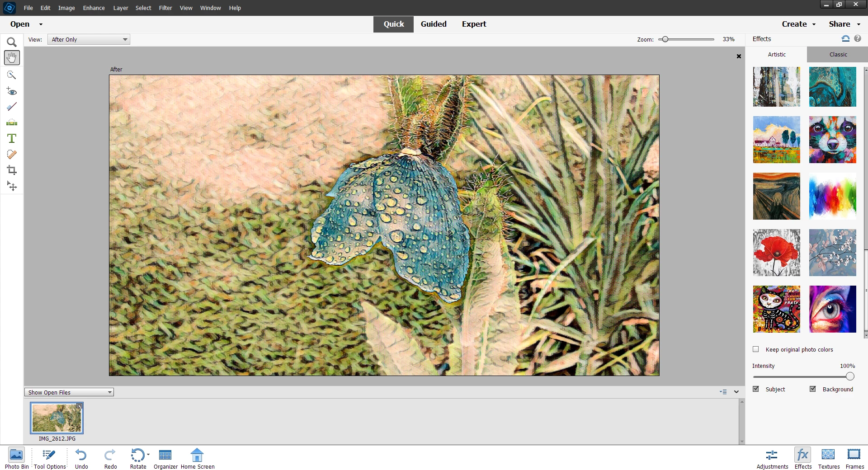Screen dimensions: 868x470
Task: Open the Help menu
Action: 235,8
